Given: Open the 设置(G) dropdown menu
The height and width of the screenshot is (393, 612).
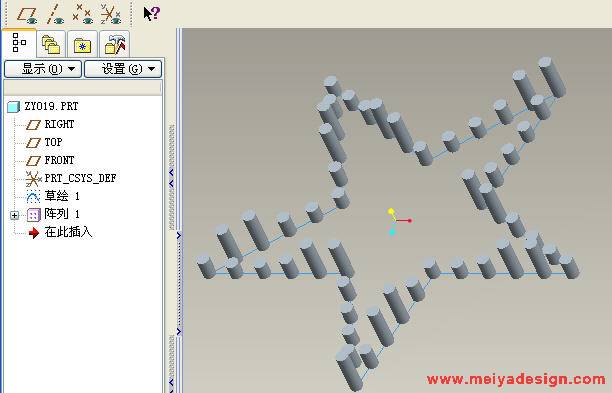Looking at the screenshot, I should click(x=123, y=69).
